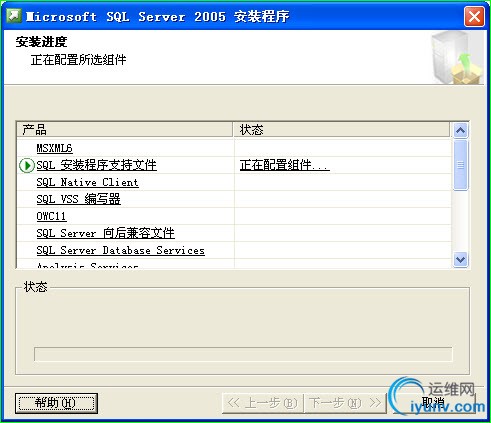Click the list scrollbar down arrow
The height and width of the screenshot is (423, 491).
tap(460, 259)
